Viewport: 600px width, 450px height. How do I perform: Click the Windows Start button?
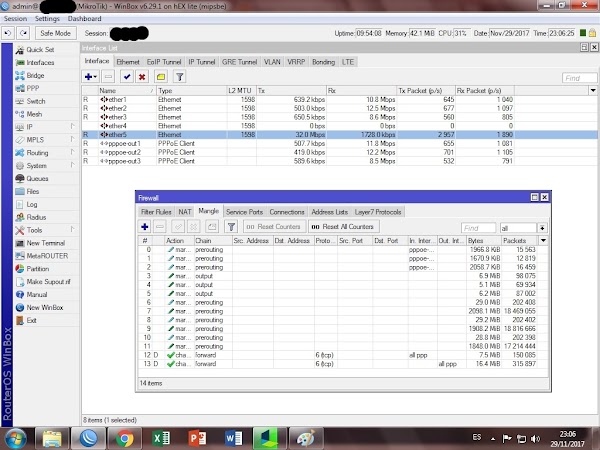pyautogui.click(x=15, y=439)
